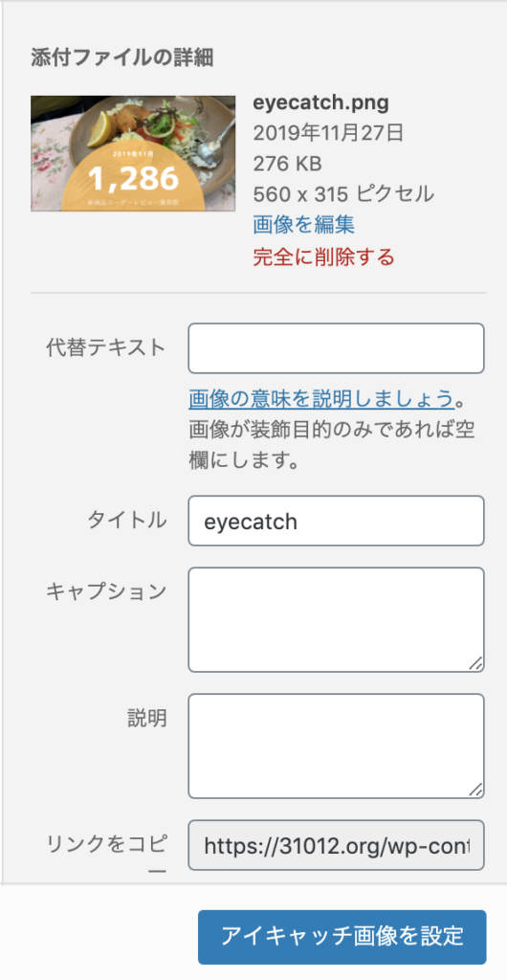Screen dimensions: 507x980
Task: Click inside the 説明 text area
Action: 336,746
